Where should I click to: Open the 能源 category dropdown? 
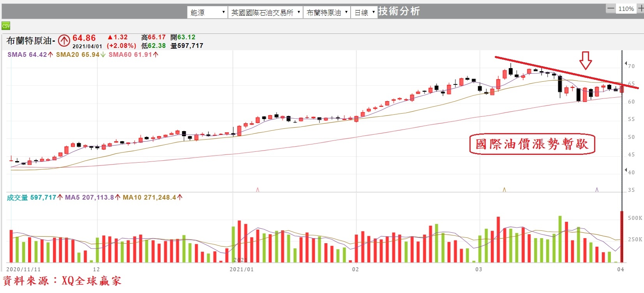(207, 12)
